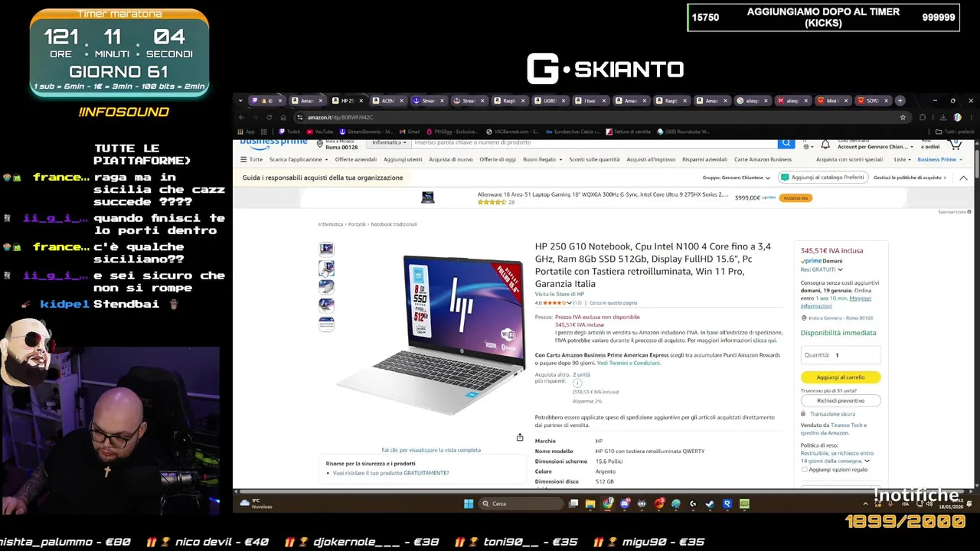Image resolution: width=980 pixels, height=551 pixels.
Task: Open Task View on the taskbar
Action: (x=573, y=504)
